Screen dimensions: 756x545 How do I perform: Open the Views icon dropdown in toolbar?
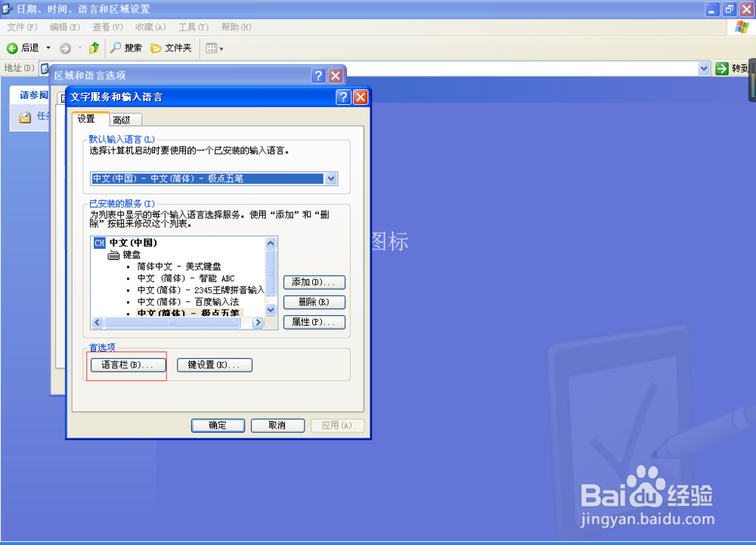tap(214, 48)
